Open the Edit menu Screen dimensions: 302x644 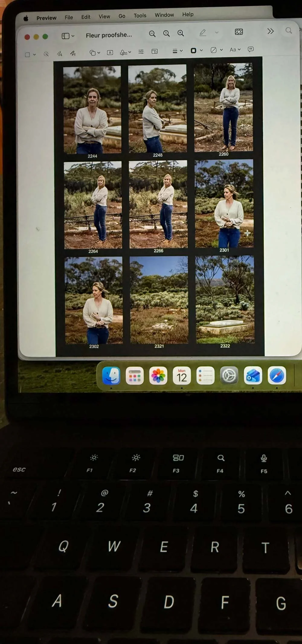[x=86, y=17]
